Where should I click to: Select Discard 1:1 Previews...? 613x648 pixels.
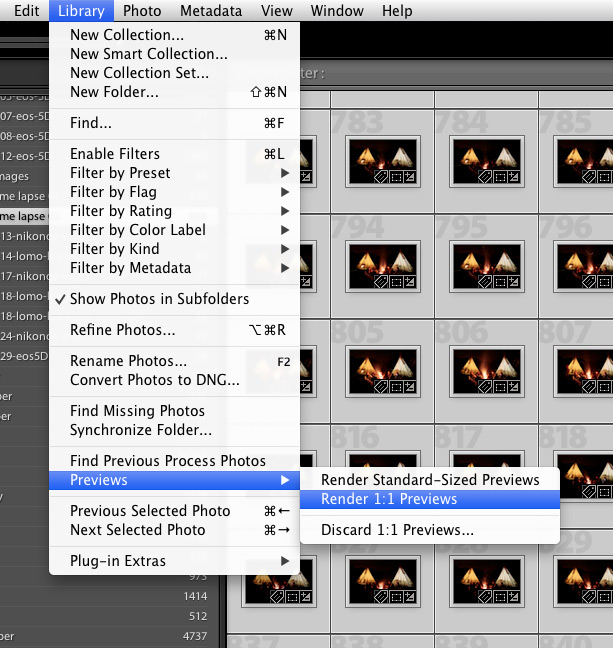click(430, 530)
